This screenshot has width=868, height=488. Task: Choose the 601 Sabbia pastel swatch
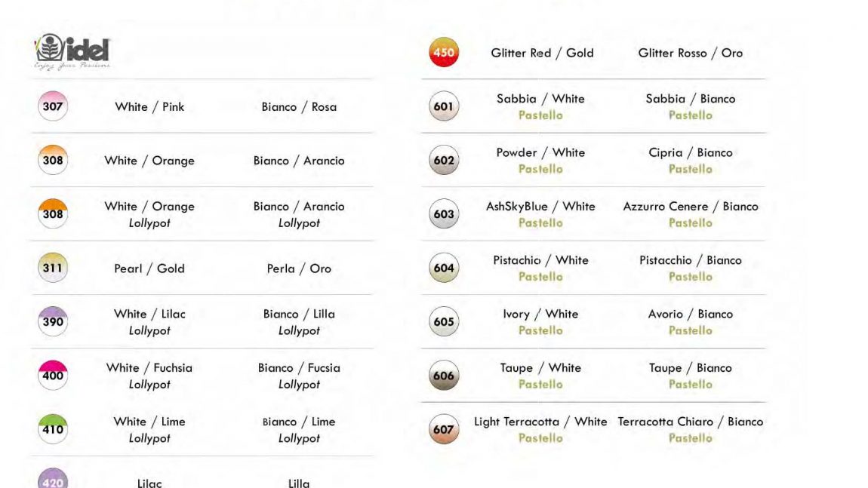[444, 106]
